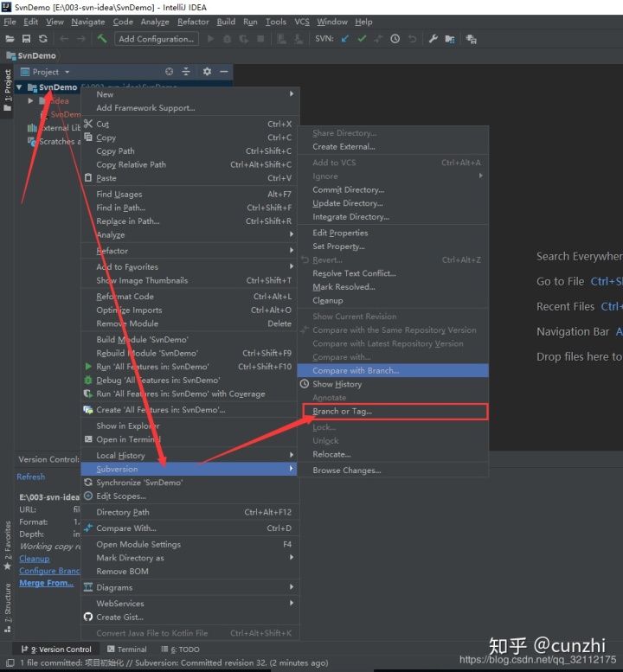Expand the Diagrams submenu
The width and height of the screenshot is (623, 672).
(x=190, y=587)
